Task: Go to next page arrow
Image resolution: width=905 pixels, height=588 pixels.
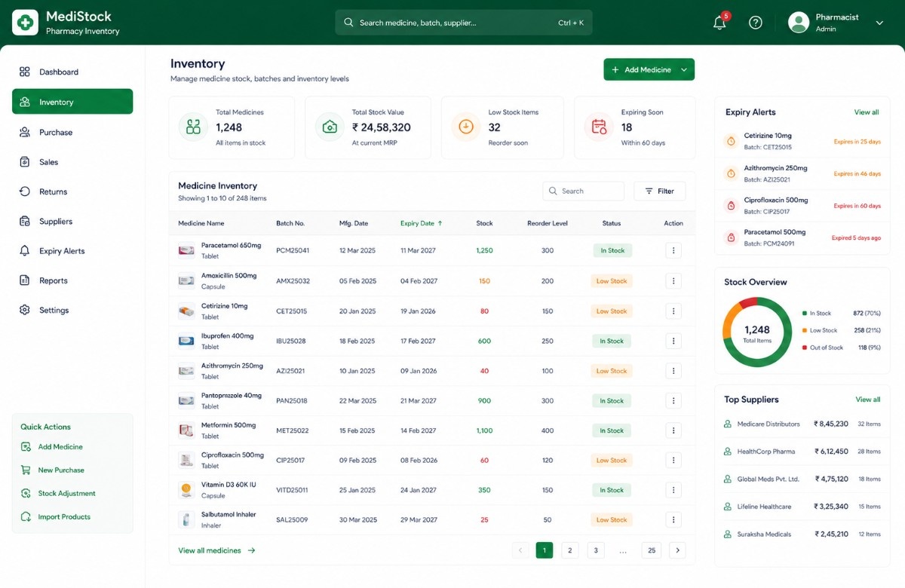Action: click(678, 550)
